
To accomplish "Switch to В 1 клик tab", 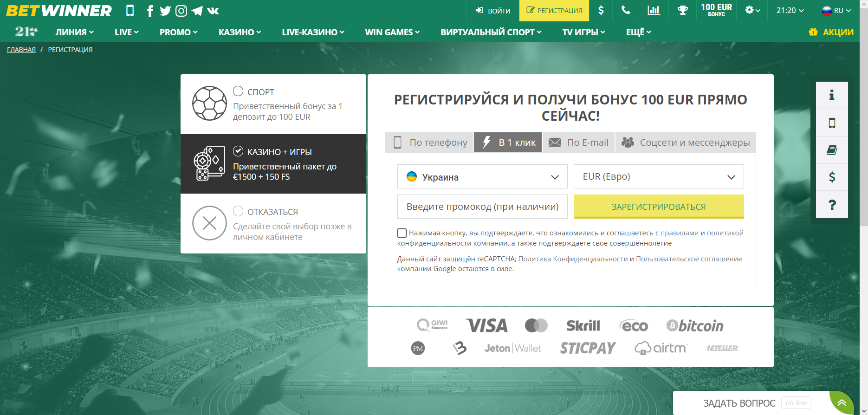I will (x=508, y=143).
